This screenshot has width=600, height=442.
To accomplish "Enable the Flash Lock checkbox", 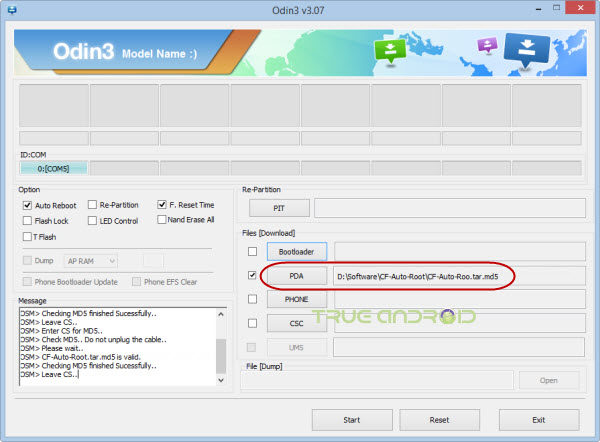I will point(27,221).
